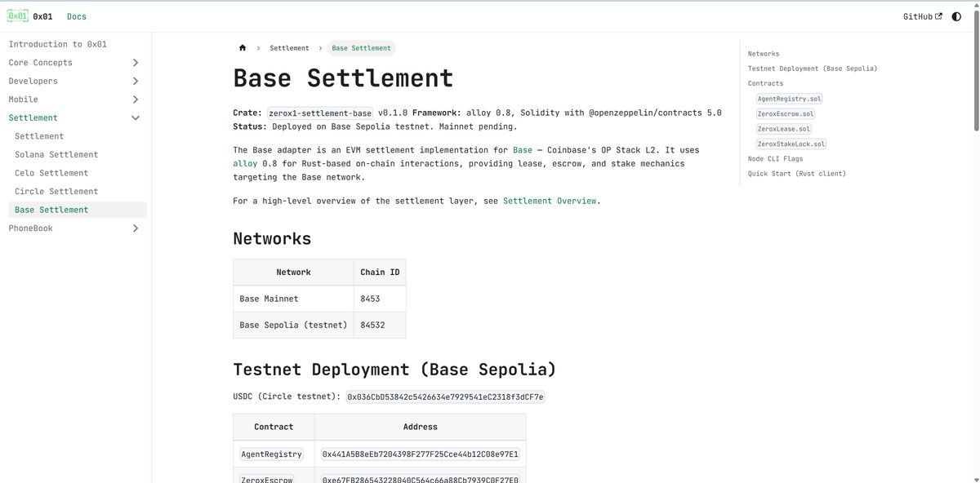Screen dimensions: 980x483
Task: Select Base Settlement in sidebar
Action: coord(77,210)
